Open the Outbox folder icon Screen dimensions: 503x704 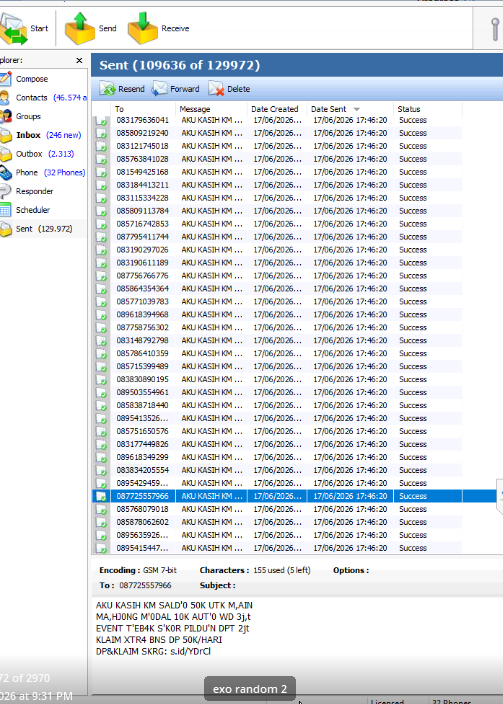pos(5,154)
